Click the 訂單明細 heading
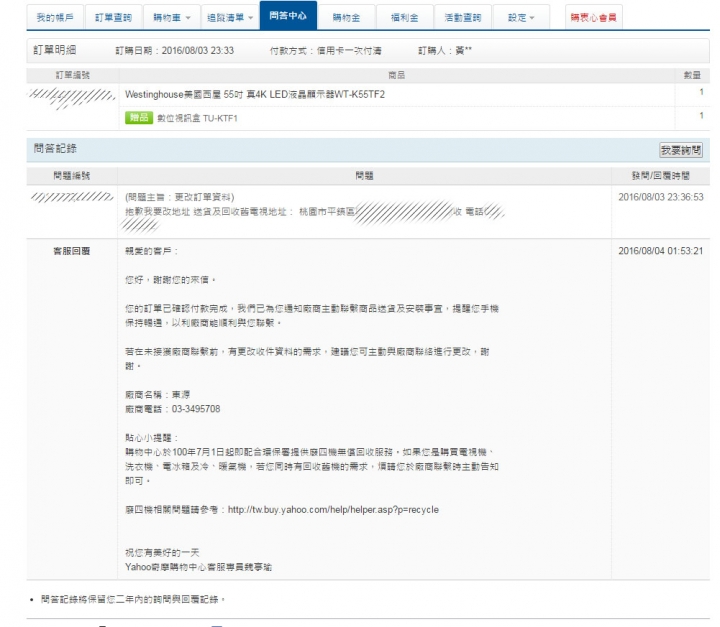 (55, 50)
